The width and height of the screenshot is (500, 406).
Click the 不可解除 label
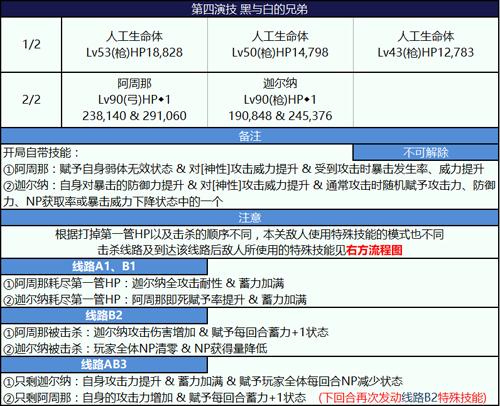point(426,153)
